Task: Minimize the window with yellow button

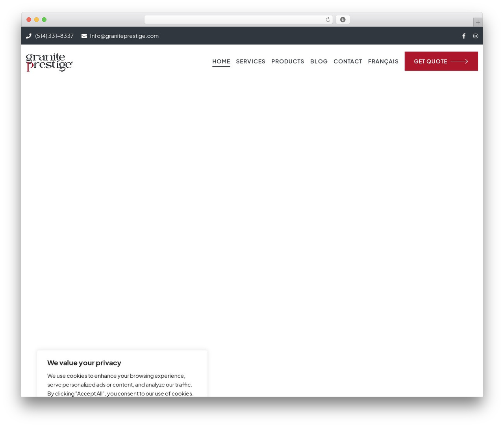Action: click(37, 20)
